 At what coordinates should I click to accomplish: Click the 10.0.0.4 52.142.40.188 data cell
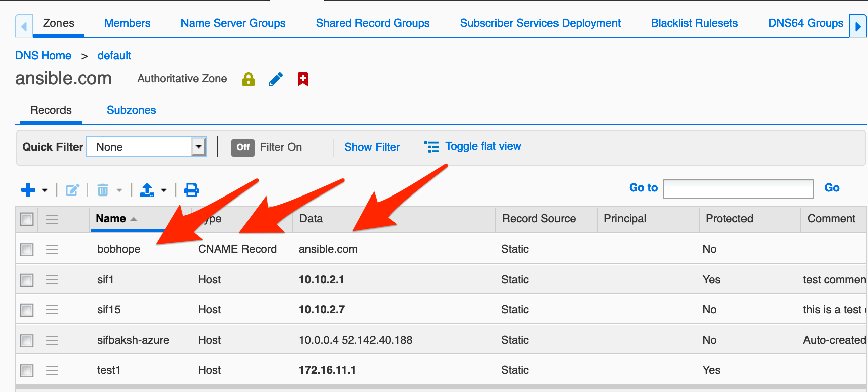356,340
